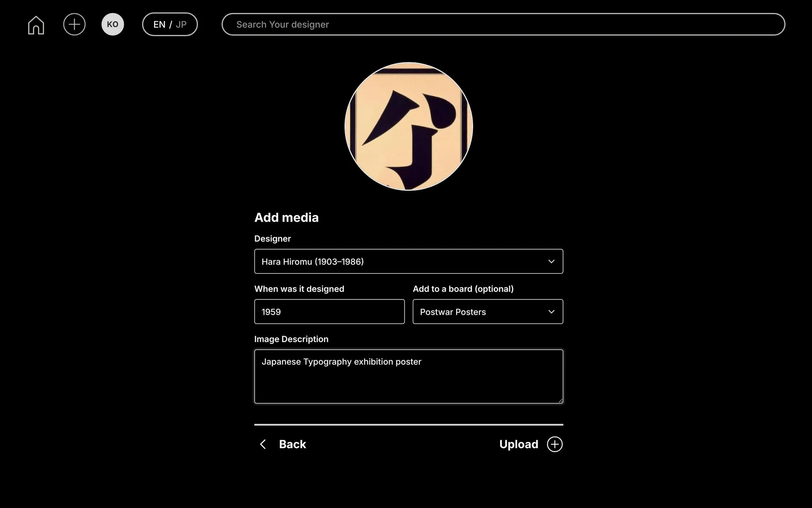This screenshot has width=812, height=508.
Task: Go to the home page icon
Action: (36, 25)
